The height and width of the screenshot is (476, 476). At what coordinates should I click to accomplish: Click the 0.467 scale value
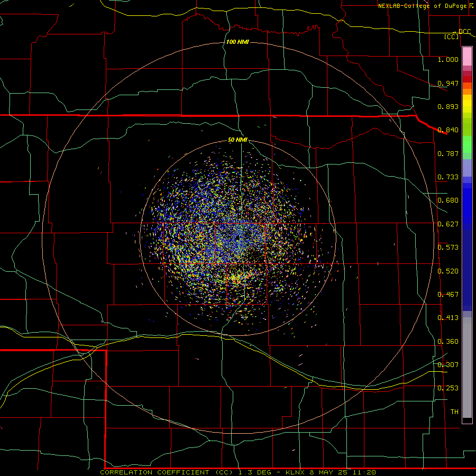(448, 295)
